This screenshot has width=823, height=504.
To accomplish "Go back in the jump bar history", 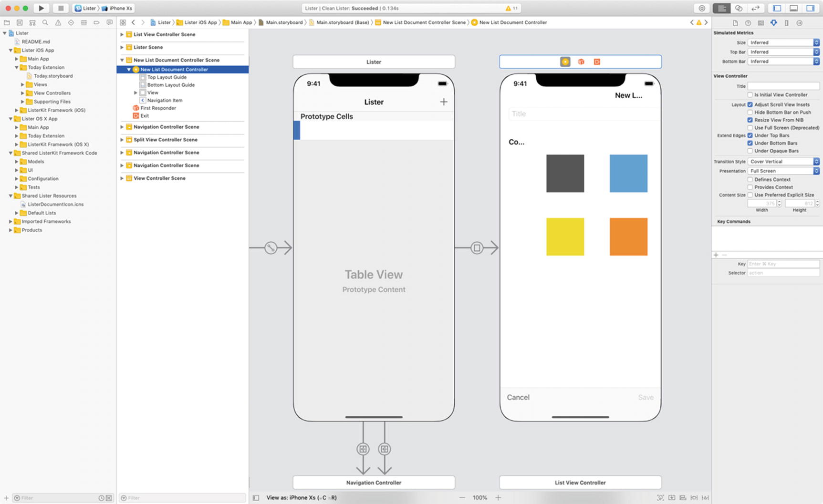I will [x=133, y=22].
